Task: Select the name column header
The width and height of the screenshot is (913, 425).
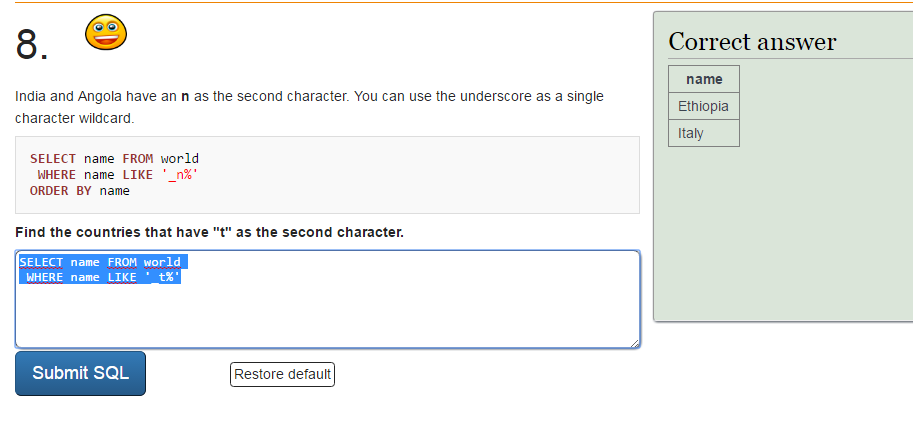Action: [x=704, y=79]
